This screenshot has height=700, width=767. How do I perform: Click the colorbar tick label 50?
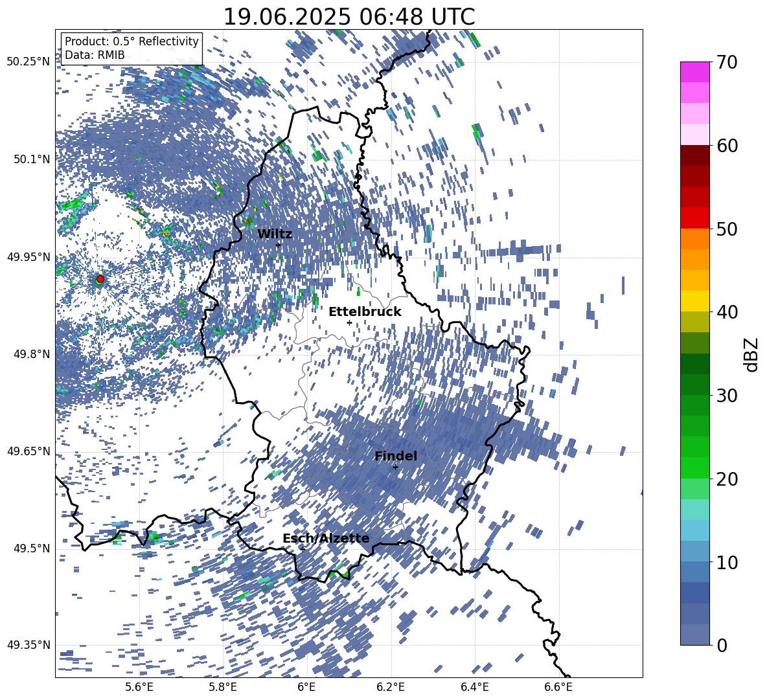(x=727, y=229)
